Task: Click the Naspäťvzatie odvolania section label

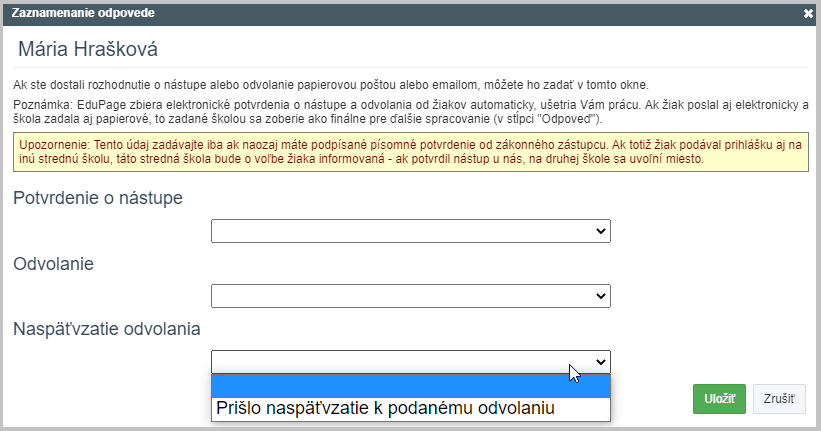Action: pos(107,329)
